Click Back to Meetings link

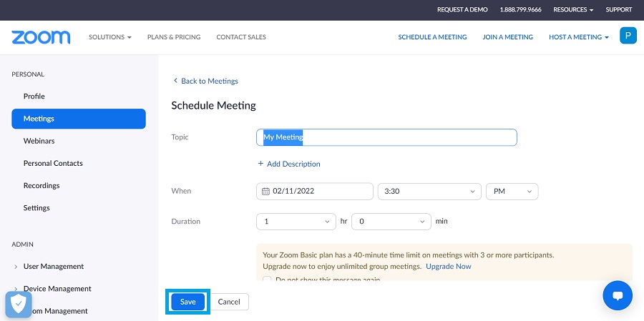pyautogui.click(x=210, y=81)
